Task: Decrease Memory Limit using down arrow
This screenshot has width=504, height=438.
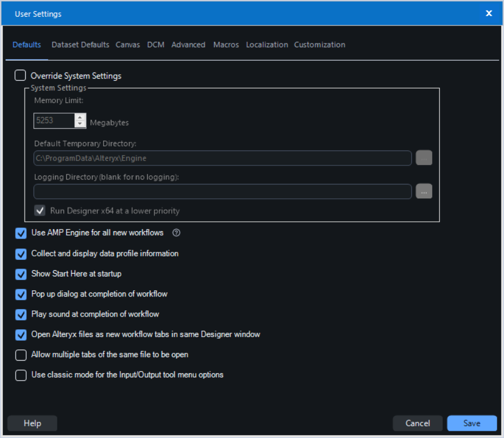Action: pos(79,124)
